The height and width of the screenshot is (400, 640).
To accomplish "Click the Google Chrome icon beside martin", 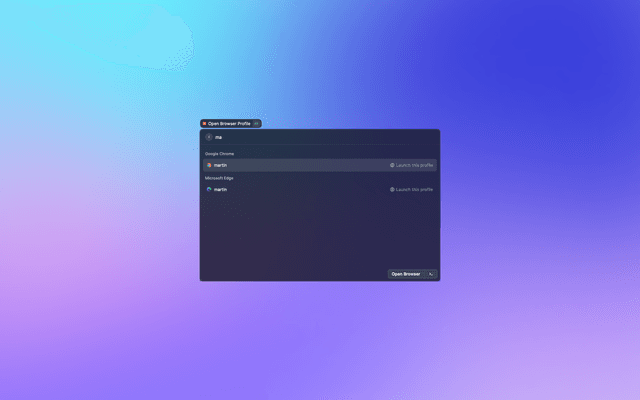I will pos(209,165).
